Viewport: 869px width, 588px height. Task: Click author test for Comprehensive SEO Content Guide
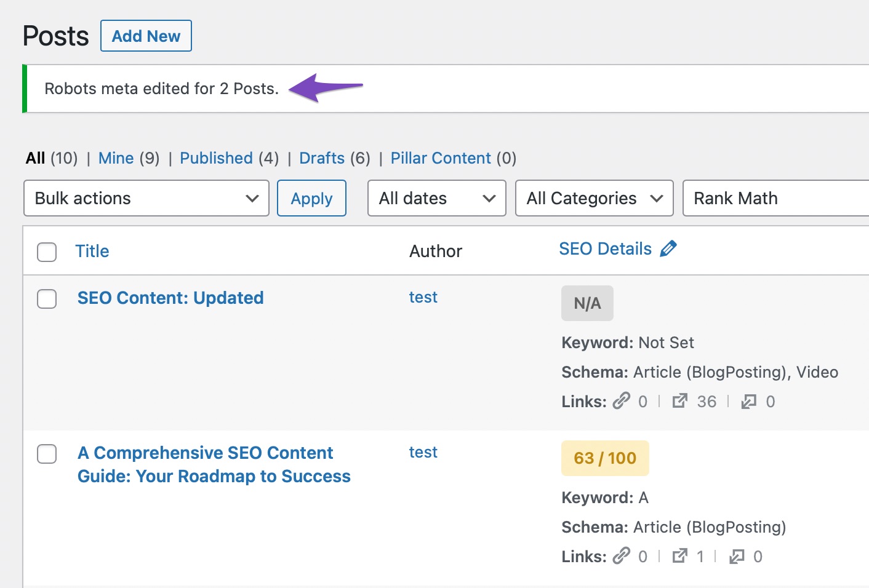click(x=423, y=452)
